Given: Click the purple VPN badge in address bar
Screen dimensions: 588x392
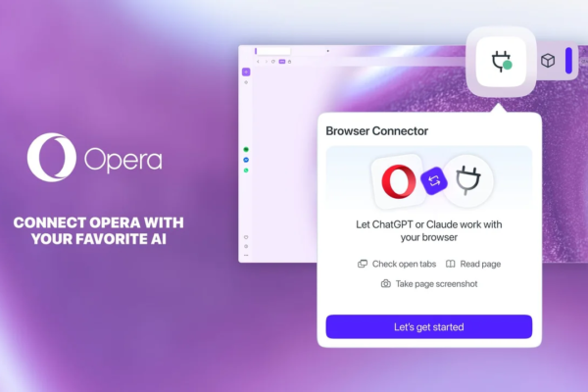Looking at the screenshot, I should pos(282,62).
